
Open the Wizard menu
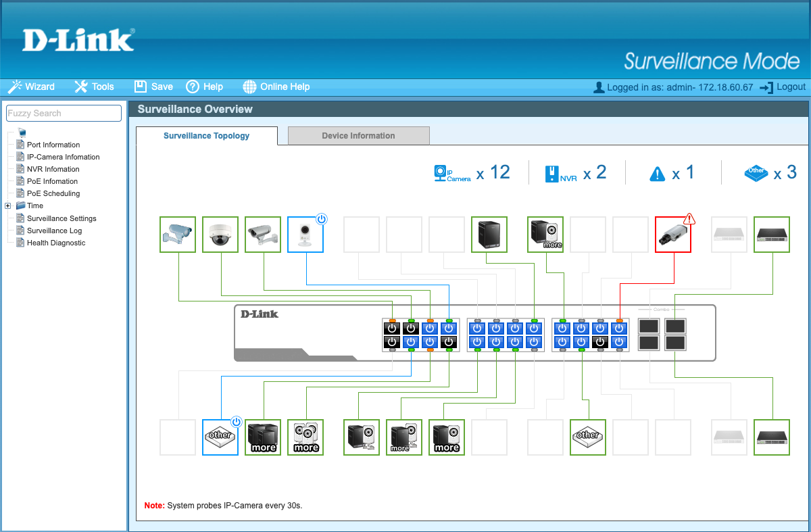click(x=31, y=87)
